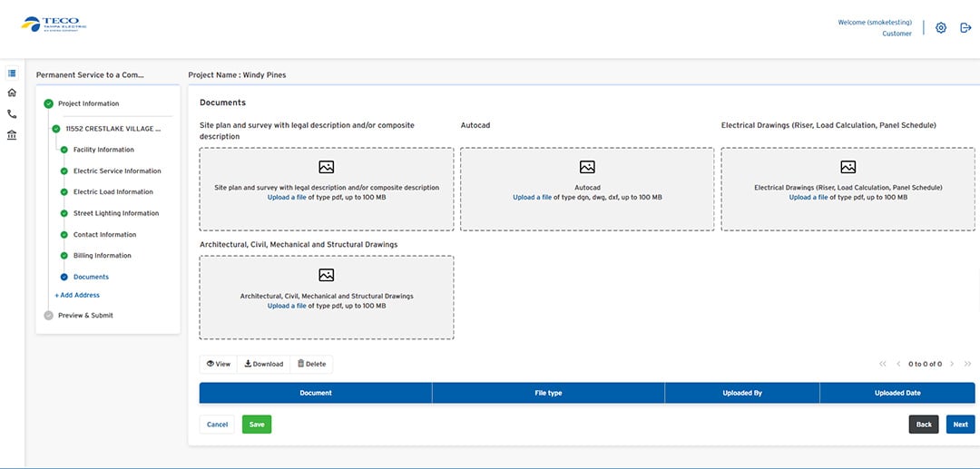Open Electric Load Information step
Screen dimensions: 980x469
[113, 192]
